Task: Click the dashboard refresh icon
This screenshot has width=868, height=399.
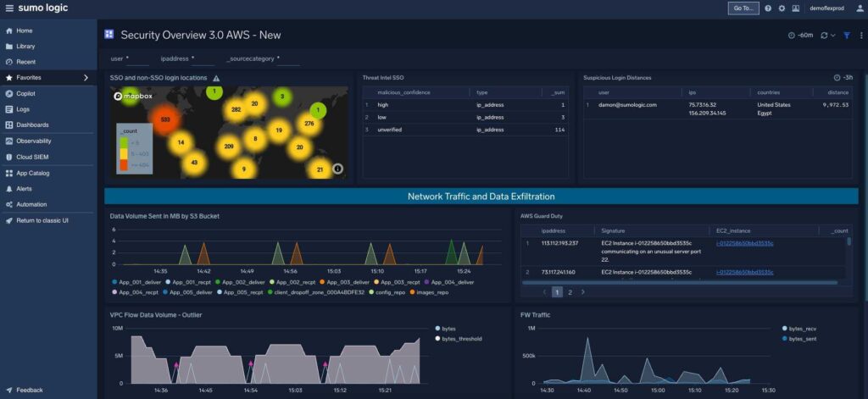Action: pos(824,35)
